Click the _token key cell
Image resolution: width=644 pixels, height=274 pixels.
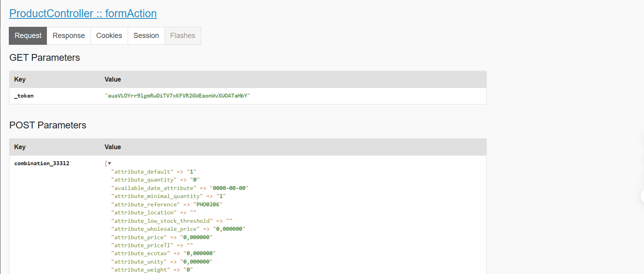[x=24, y=96]
